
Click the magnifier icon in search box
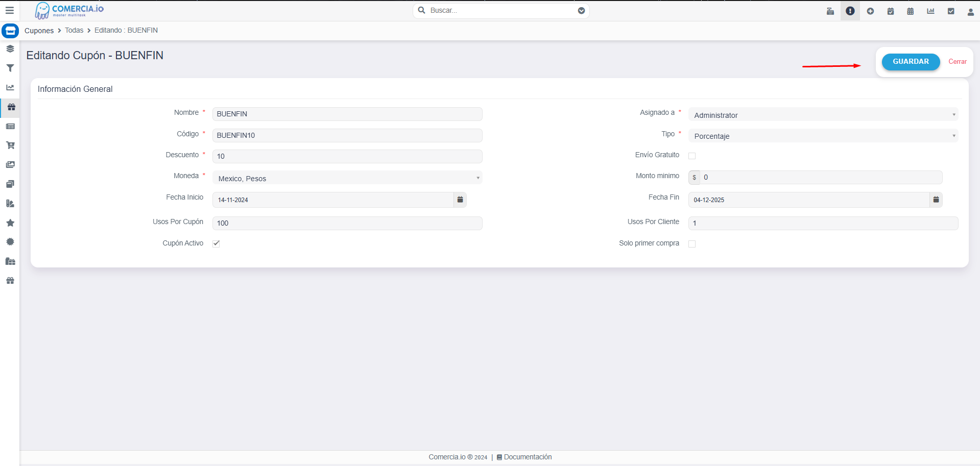pos(422,10)
